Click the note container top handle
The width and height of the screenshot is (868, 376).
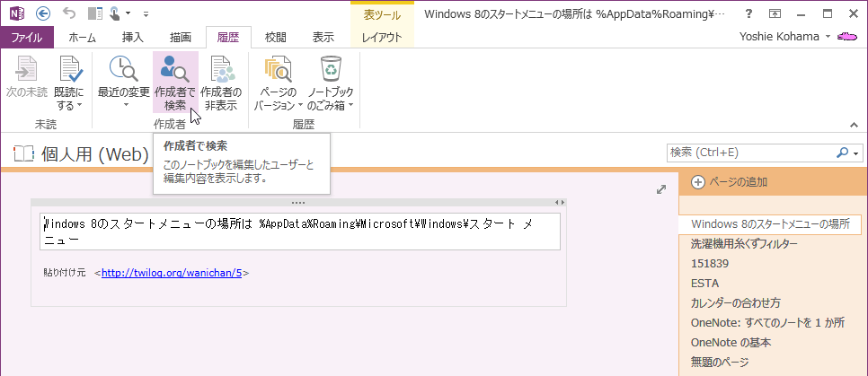298,203
